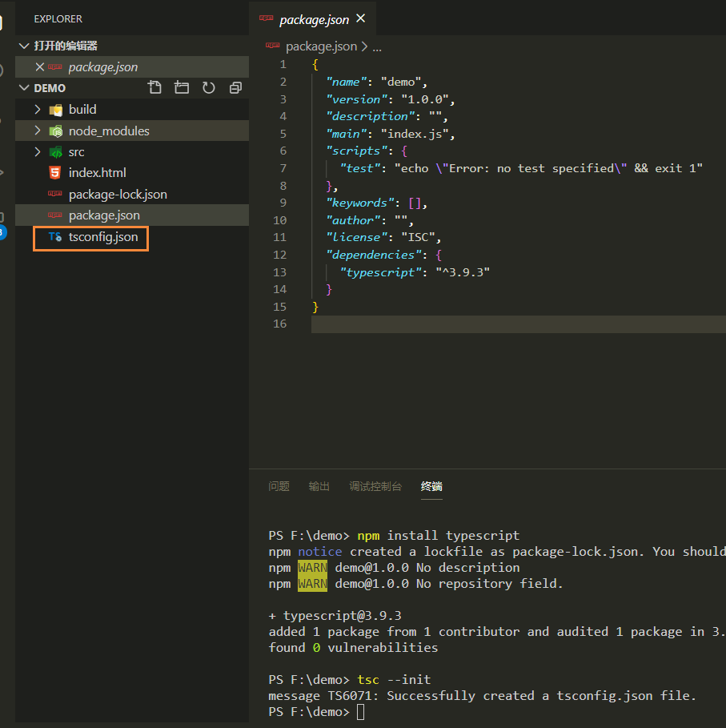Expand the build folder chevron
Screen dimensions: 726x728
click(38, 110)
